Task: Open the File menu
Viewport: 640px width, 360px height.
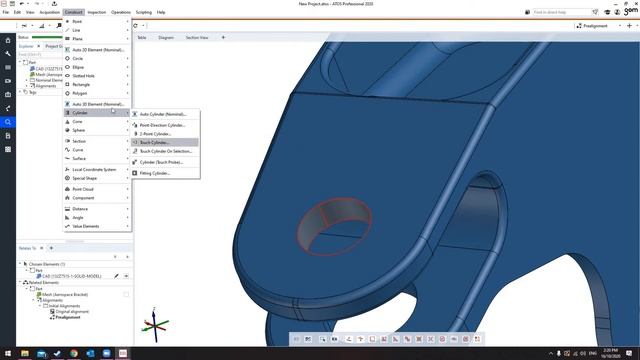Action: [x=5, y=12]
